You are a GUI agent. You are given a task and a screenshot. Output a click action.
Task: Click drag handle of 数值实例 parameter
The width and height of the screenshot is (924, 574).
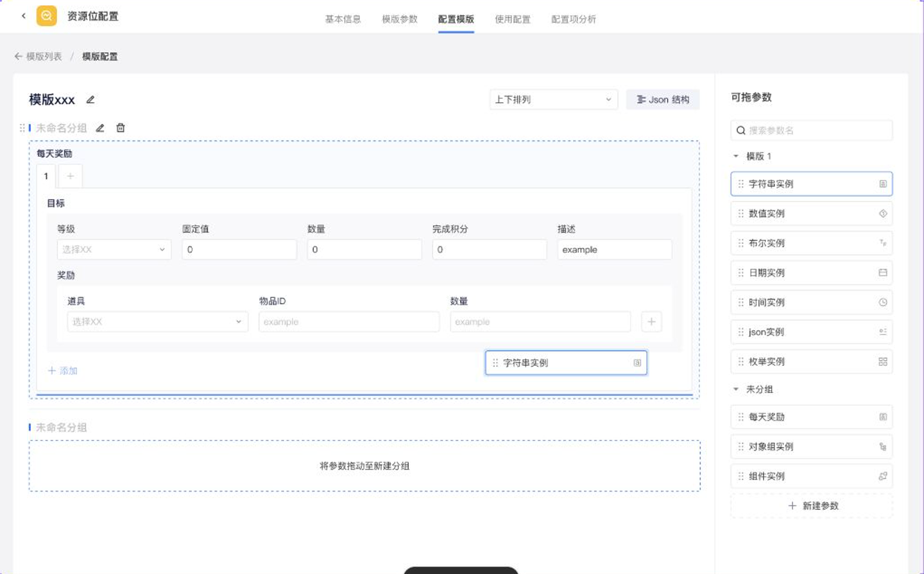coord(741,214)
